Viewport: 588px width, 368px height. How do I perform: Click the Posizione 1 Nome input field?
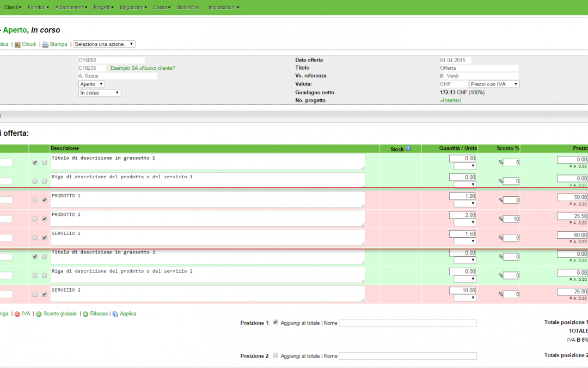pyautogui.click(x=407, y=323)
